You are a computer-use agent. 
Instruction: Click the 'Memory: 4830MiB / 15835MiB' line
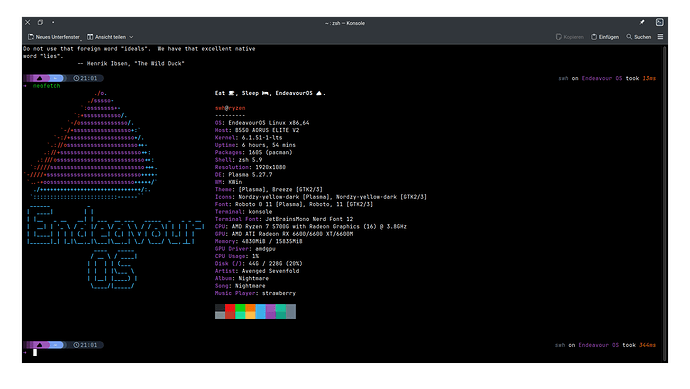click(x=258, y=241)
